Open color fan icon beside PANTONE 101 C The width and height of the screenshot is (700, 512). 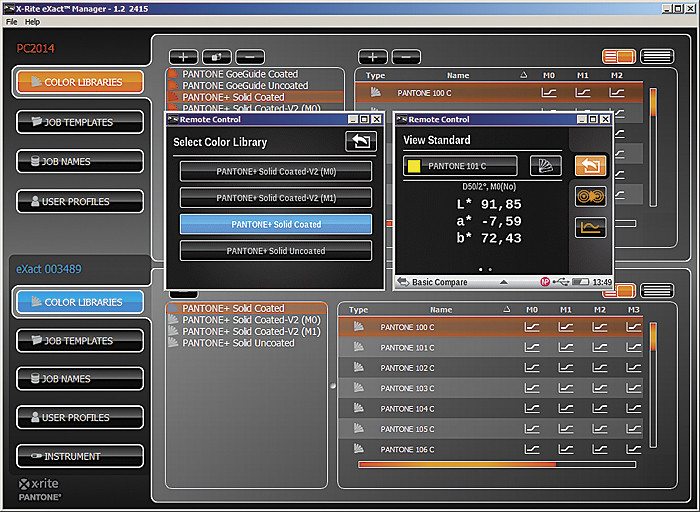tap(545, 166)
